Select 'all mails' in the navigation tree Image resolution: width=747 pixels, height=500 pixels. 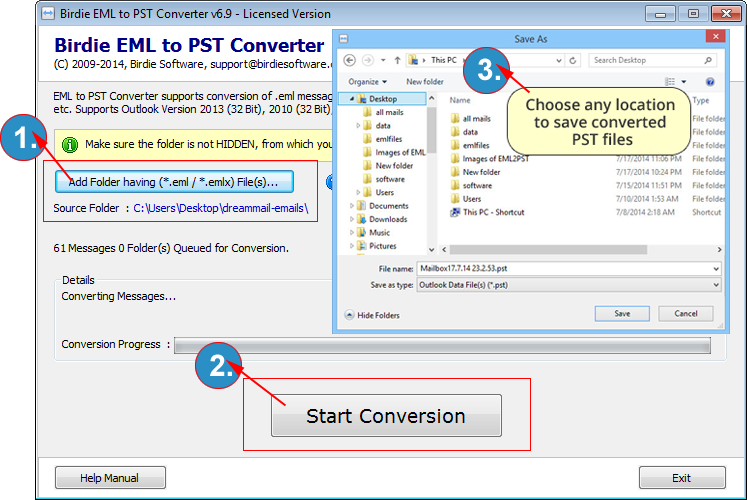(389, 112)
